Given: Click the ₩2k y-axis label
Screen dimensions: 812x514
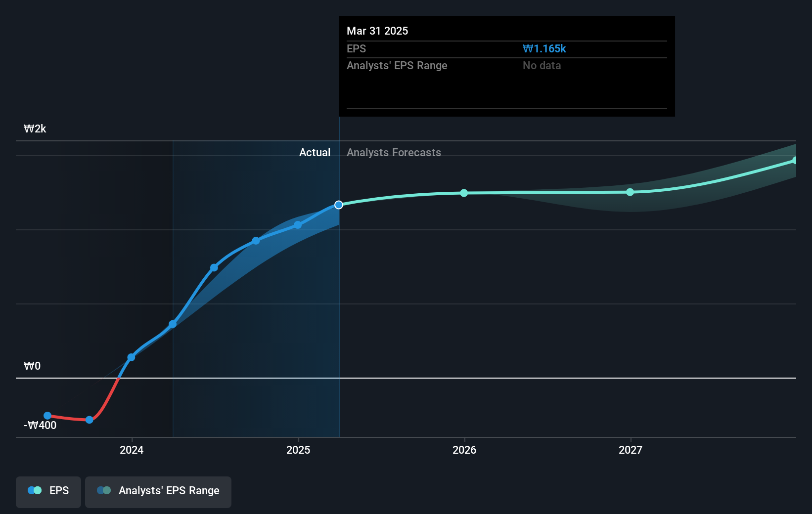Looking at the screenshot, I should click(35, 128).
